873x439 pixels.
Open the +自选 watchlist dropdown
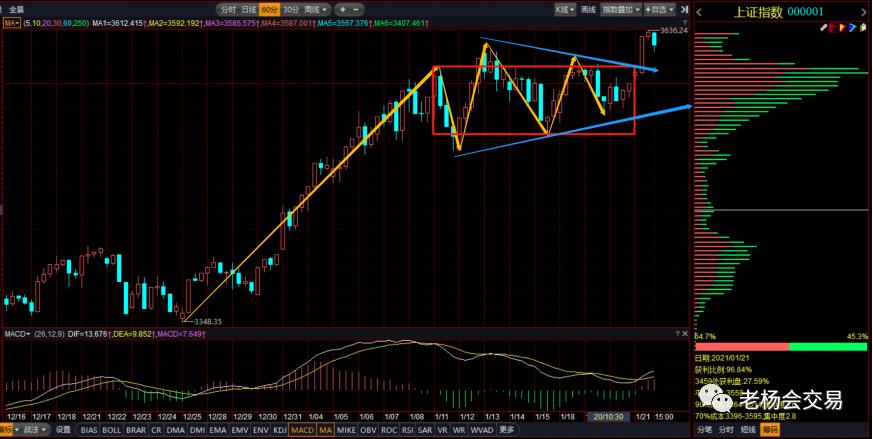pyautogui.click(x=659, y=9)
